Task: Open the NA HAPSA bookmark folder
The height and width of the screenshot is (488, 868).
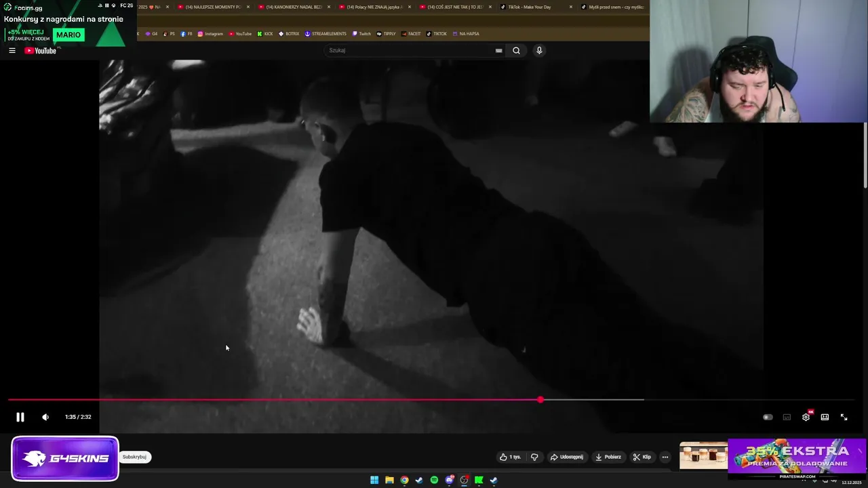Action: (465, 33)
